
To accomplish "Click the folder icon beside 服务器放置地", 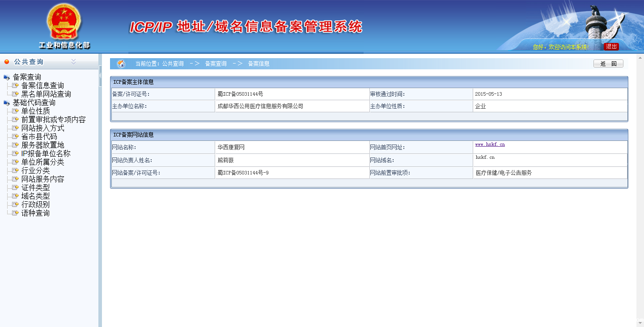I will pos(16,145).
